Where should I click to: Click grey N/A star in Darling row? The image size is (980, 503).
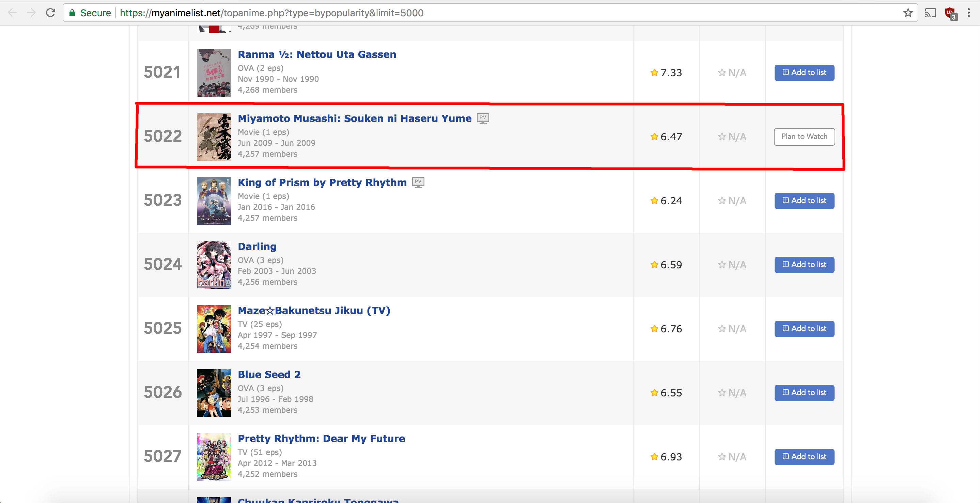(722, 264)
